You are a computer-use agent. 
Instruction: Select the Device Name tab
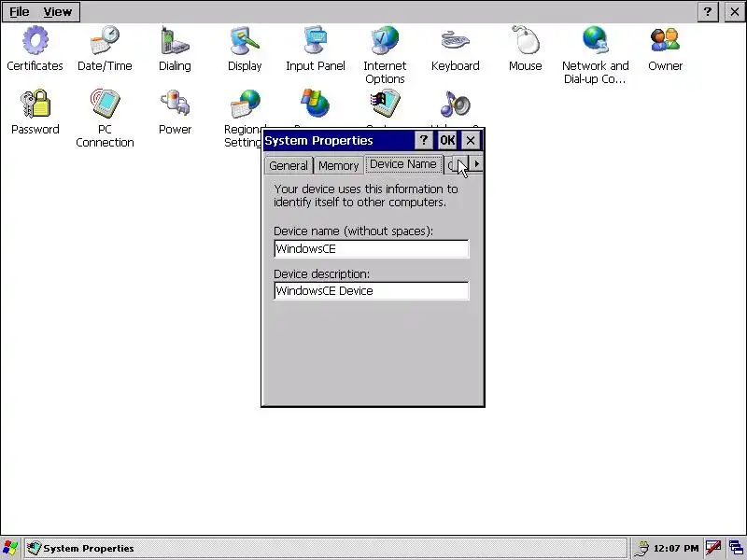coord(403,164)
